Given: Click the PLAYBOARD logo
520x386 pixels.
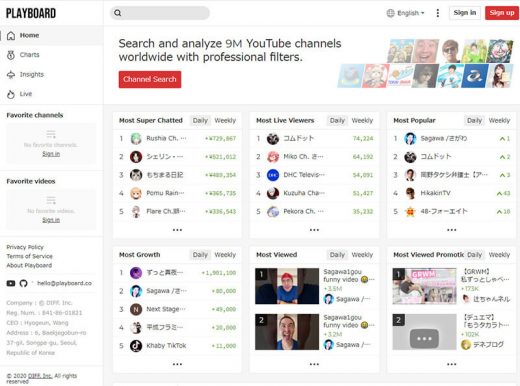Looking at the screenshot, I should tap(31, 13).
